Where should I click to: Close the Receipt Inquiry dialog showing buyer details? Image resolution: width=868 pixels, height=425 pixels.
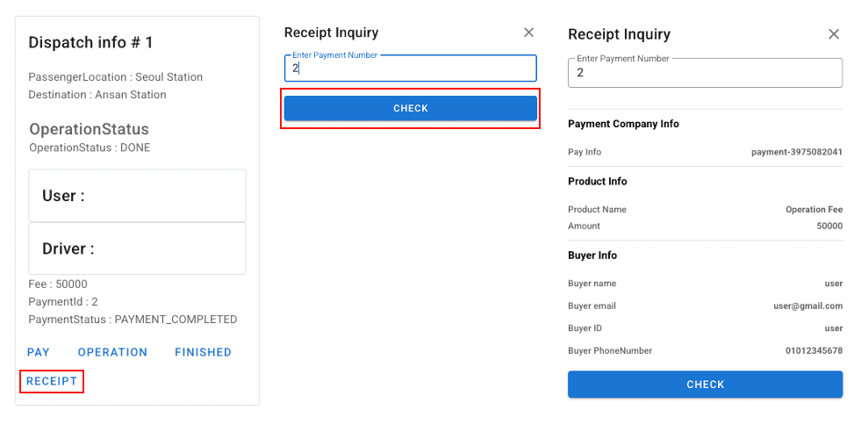click(x=834, y=34)
